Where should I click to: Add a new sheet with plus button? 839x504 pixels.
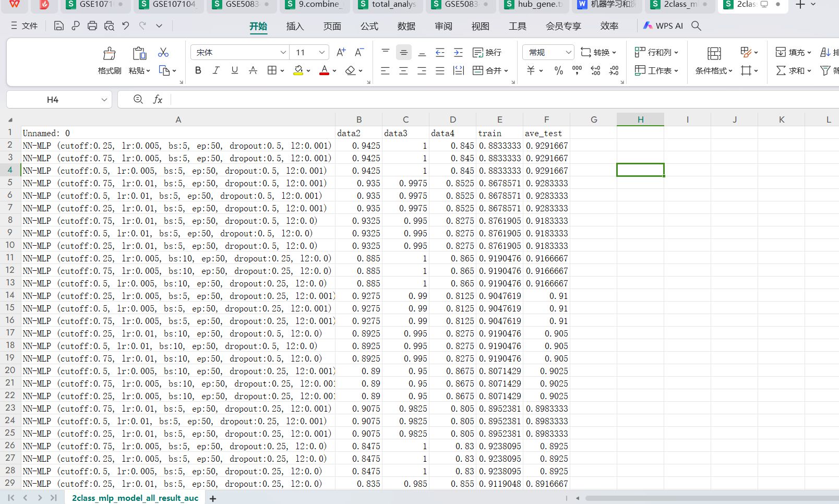(x=213, y=499)
